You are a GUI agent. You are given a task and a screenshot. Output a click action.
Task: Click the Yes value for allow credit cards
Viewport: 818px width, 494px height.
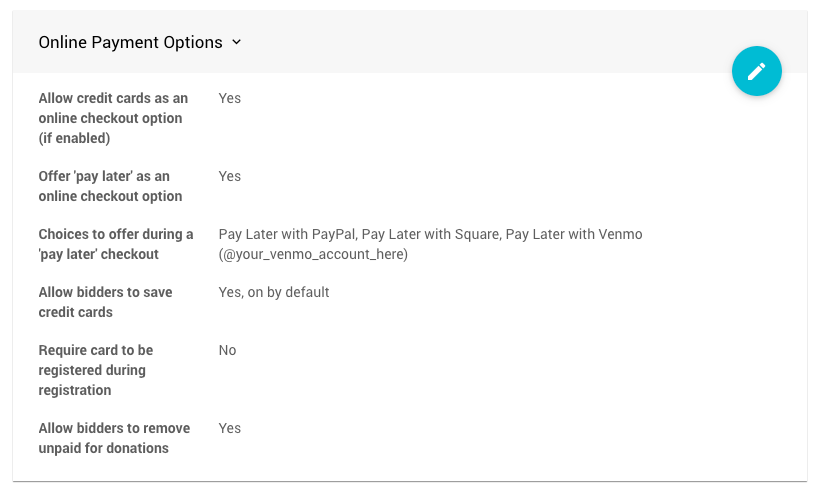coord(230,98)
